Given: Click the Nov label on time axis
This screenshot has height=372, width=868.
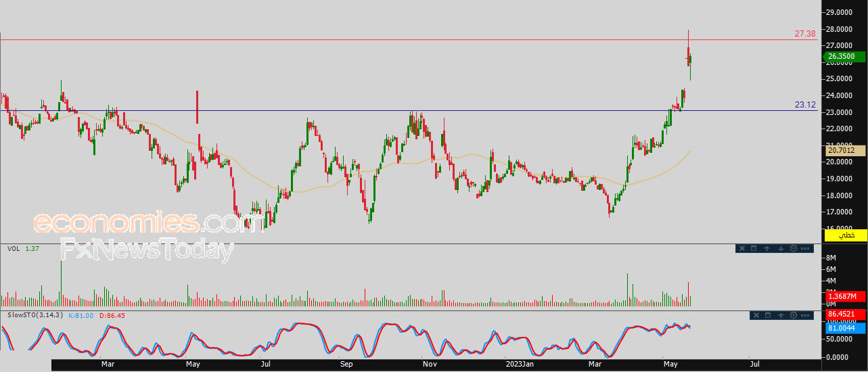Looking at the screenshot, I should coord(430,365).
